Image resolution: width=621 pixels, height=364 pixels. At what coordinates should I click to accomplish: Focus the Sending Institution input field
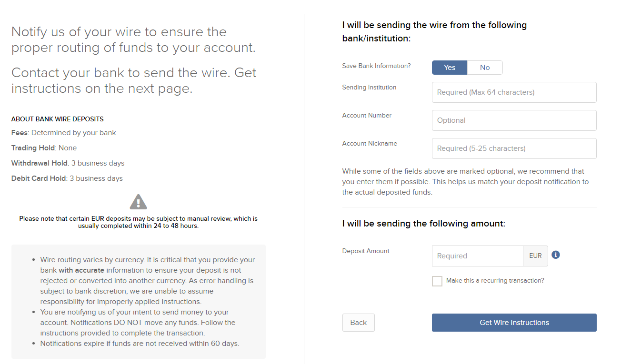point(514,92)
